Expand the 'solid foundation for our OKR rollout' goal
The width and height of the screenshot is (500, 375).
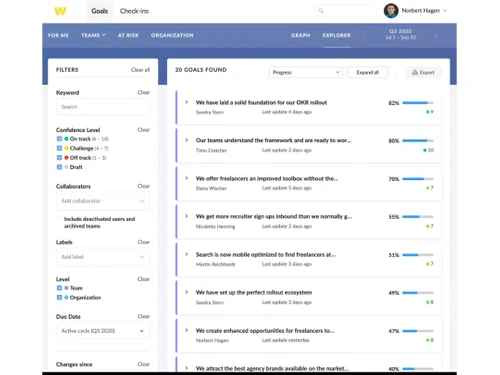pos(187,102)
